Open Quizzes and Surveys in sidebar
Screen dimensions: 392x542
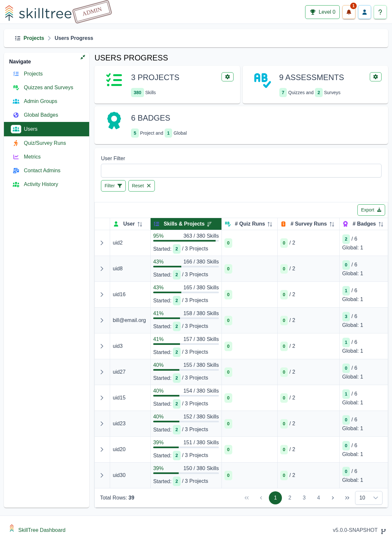point(46,88)
